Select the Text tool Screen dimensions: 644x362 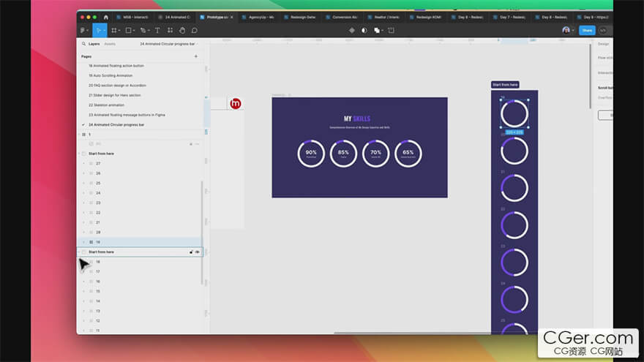click(x=157, y=31)
